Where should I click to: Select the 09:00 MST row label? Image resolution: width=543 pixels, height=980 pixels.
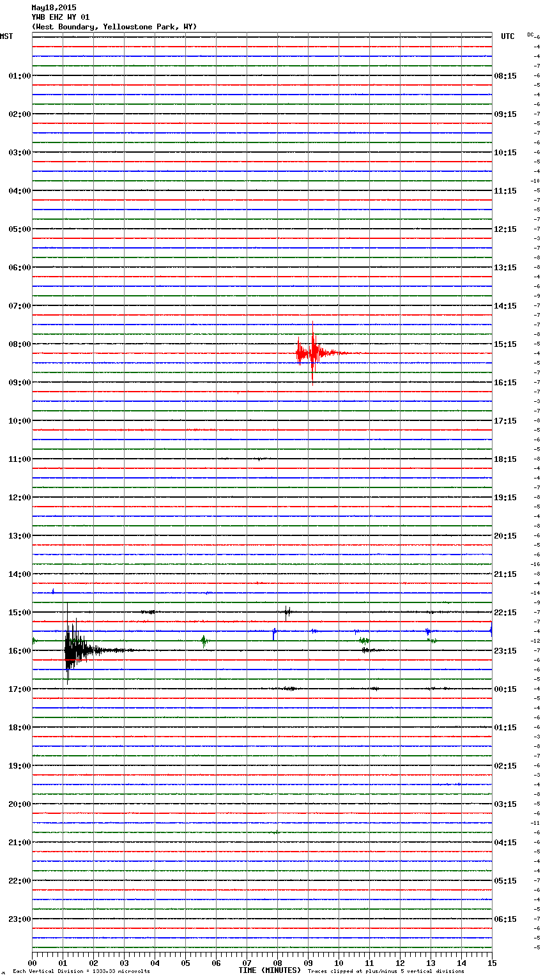point(19,383)
